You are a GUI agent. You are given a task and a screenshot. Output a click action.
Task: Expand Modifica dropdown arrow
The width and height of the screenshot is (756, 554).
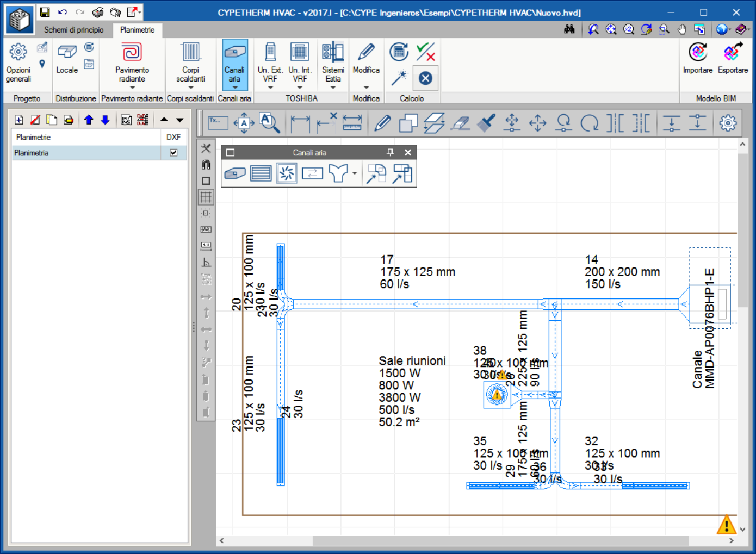366,88
